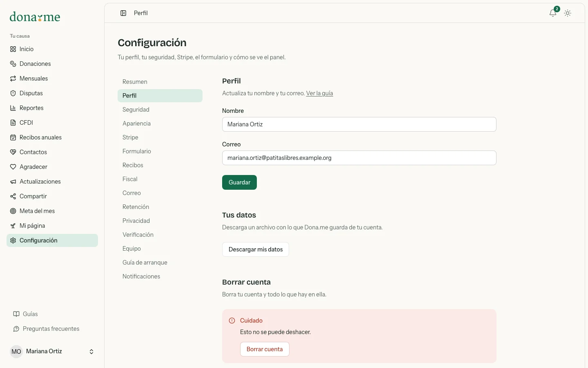The image size is (588, 368).
Task: Click the red Borrar cuenta button
Action: click(x=265, y=349)
